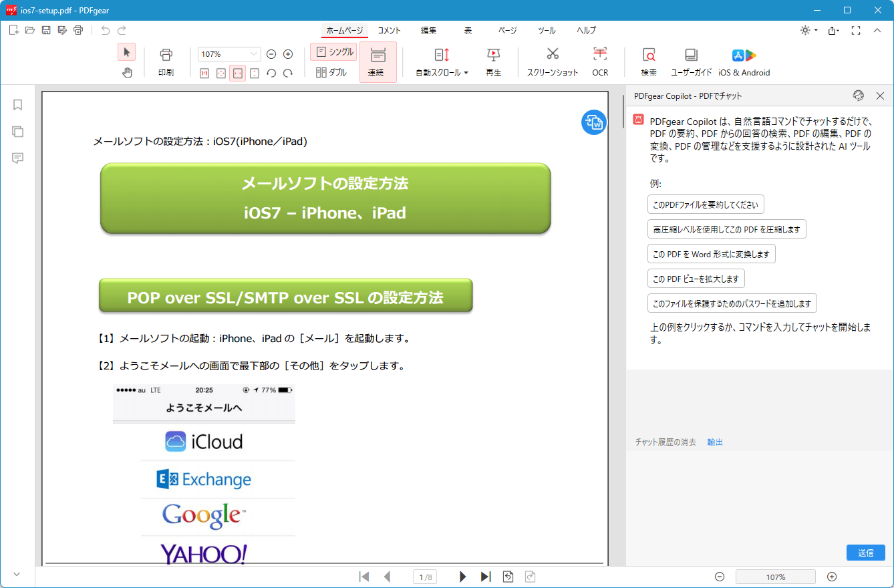Image resolution: width=894 pixels, height=588 pixels.
Task: Click the Word 形式に変換します example
Action: pyautogui.click(x=712, y=254)
